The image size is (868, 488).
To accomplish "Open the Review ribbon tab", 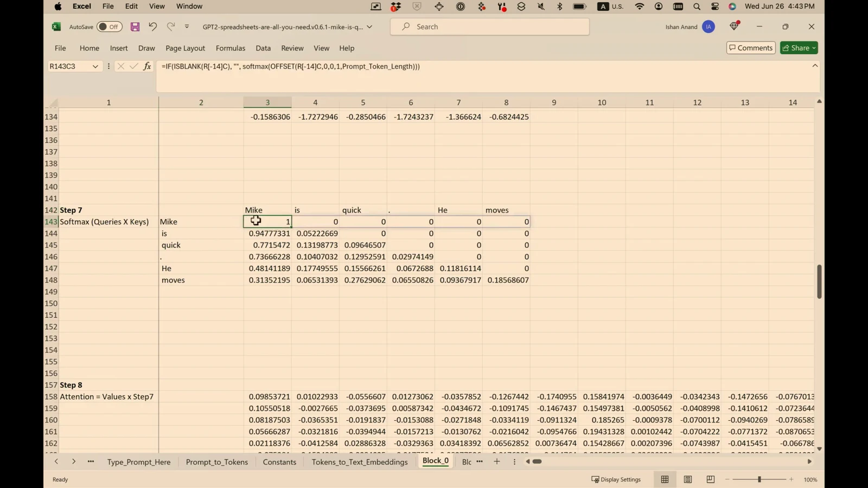I will [292, 48].
